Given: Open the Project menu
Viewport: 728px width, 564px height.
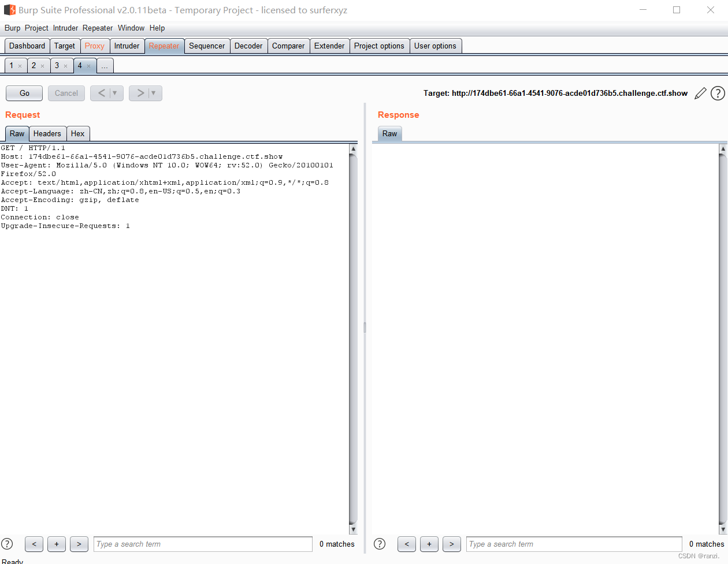Looking at the screenshot, I should pos(36,28).
